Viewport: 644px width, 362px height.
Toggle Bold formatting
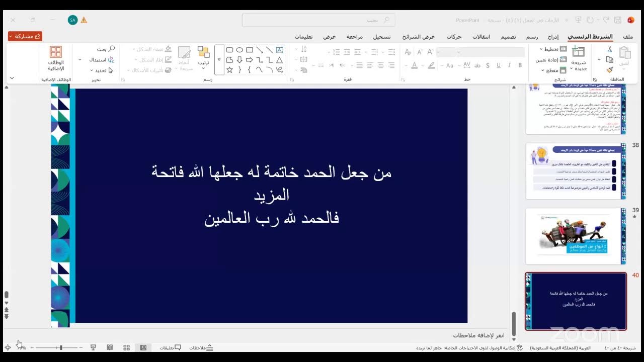(520, 65)
